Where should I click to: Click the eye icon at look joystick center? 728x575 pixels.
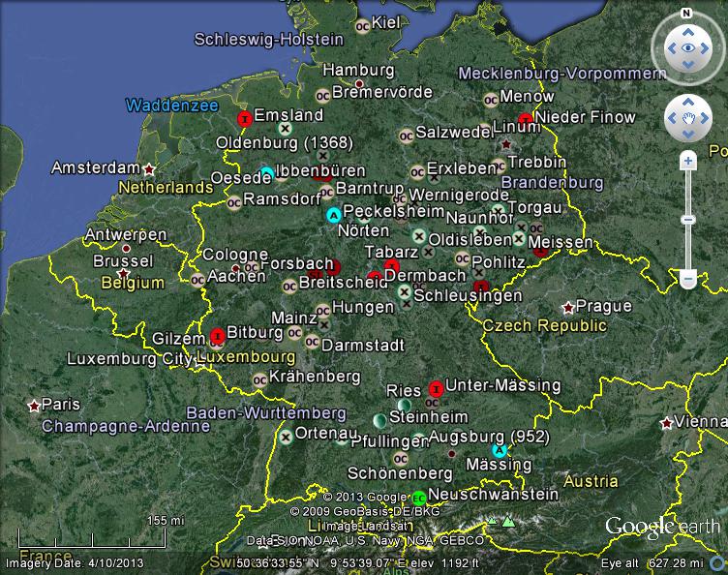point(688,48)
